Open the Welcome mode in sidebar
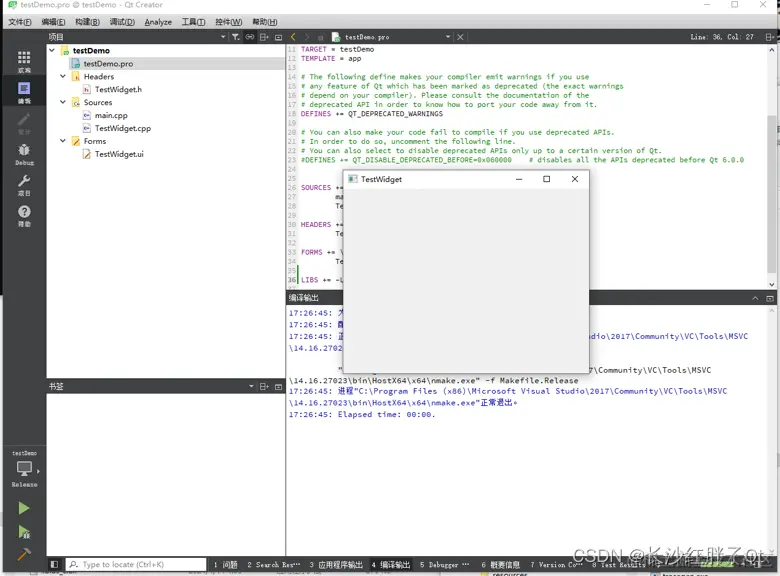The width and height of the screenshot is (780, 576). pyautogui.click(x=24, y=61)
